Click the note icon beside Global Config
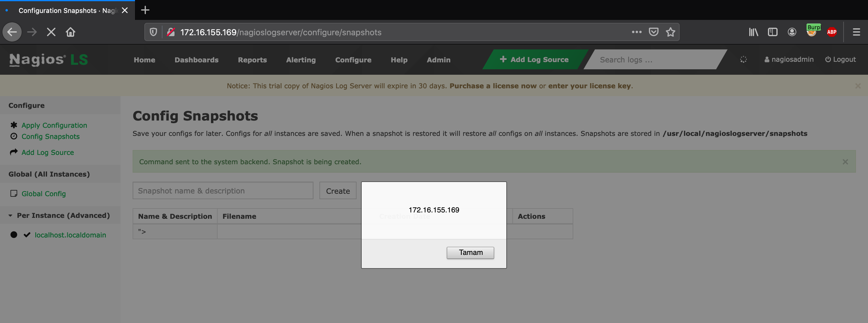Viewport: 868px width, 323px height. pos(14,193)
